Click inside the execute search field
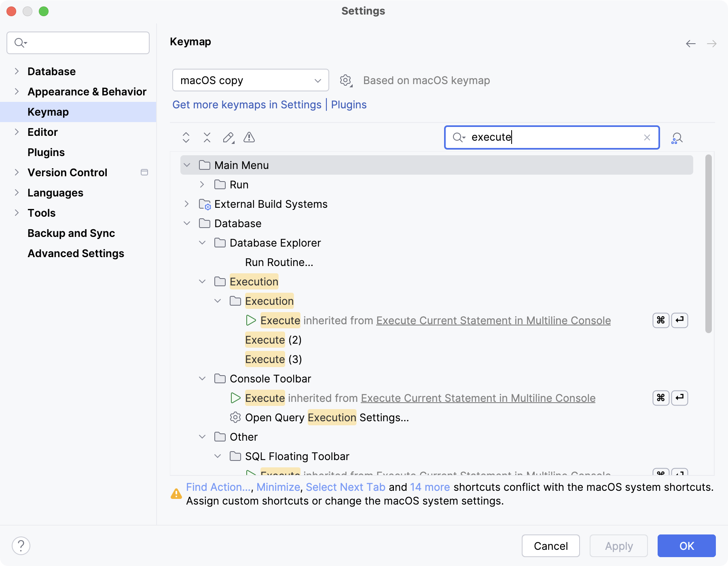728x566 pixels. coord(546,137)
